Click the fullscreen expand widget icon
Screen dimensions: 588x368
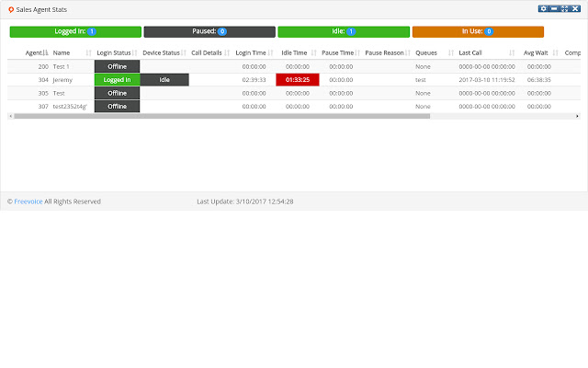(x=564, y=8)
